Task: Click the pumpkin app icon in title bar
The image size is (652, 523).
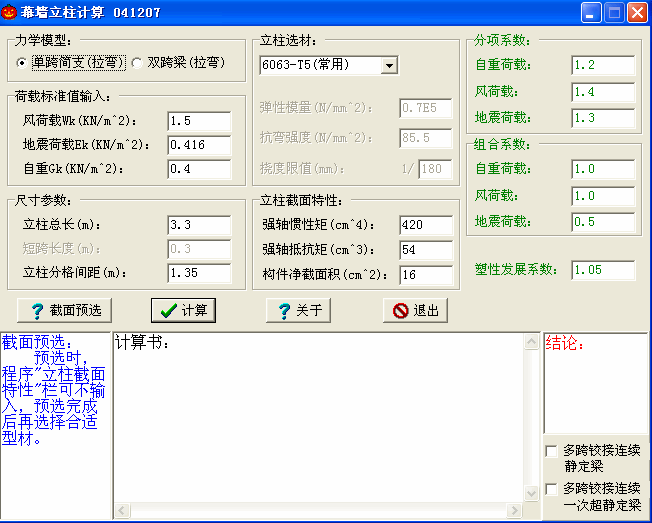Action: [9, 12]
